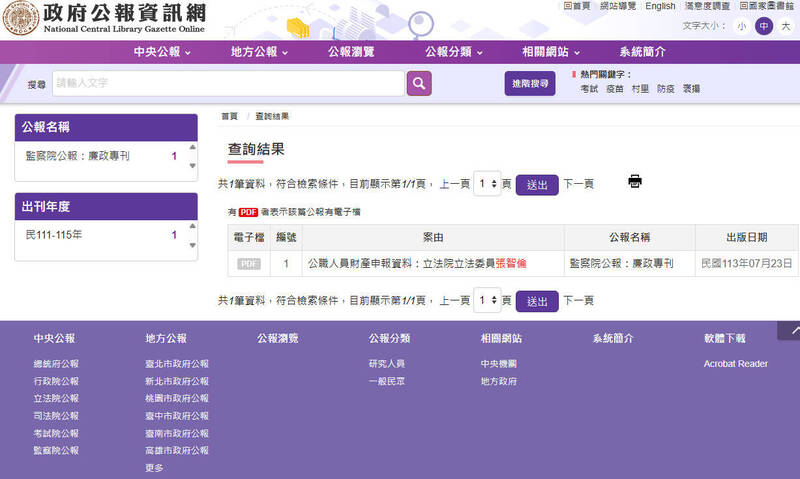Set font size to small (小)
Image resolution: width=800 pixels, height=479 pixels.
[741, 26]
